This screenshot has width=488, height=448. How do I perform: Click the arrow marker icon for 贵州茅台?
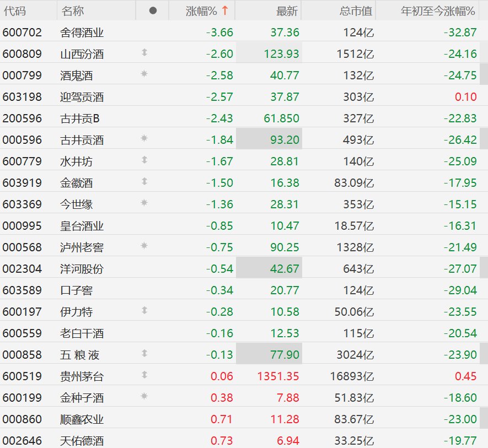click(144, 375)
